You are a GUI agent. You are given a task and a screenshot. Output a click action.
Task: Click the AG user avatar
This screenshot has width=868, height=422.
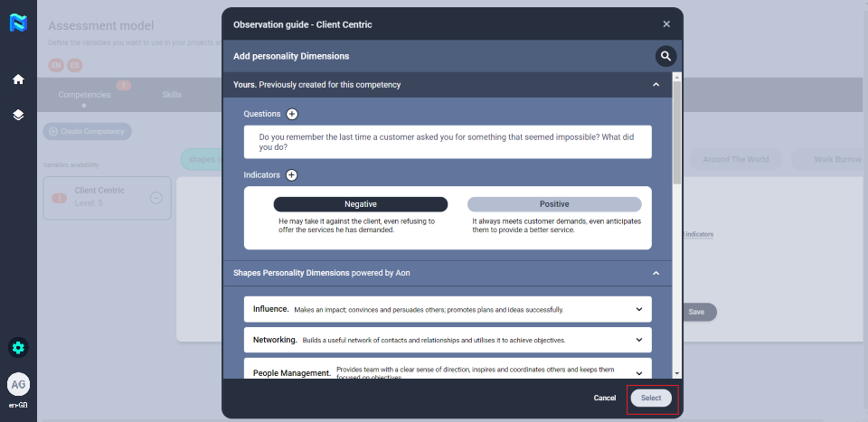(x=18, y=384)
